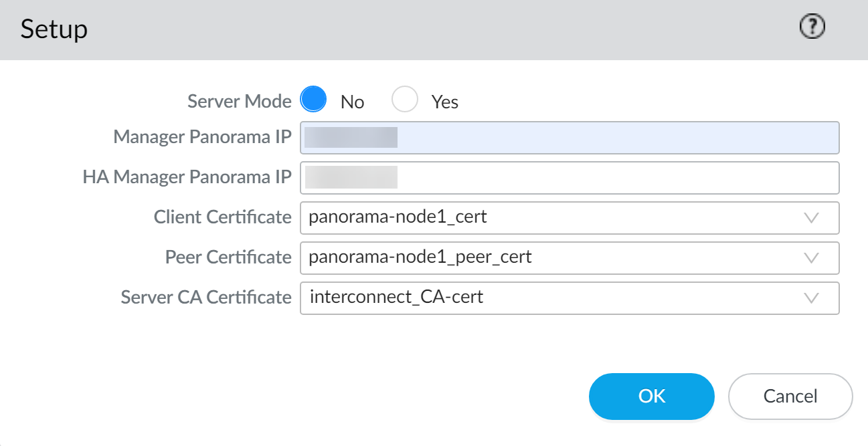Expand the Client Certificate dropdown arrow

point(811,218)
